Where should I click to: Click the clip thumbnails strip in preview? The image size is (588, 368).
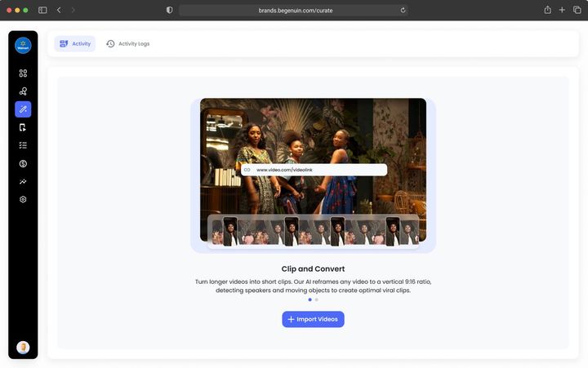(313, 232)
